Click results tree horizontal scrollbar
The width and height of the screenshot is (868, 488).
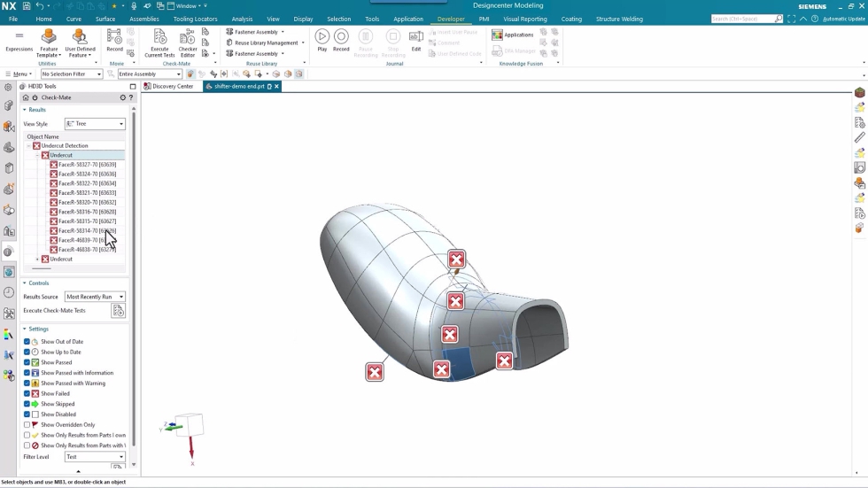pyautogui.click(x=42, y=269)
